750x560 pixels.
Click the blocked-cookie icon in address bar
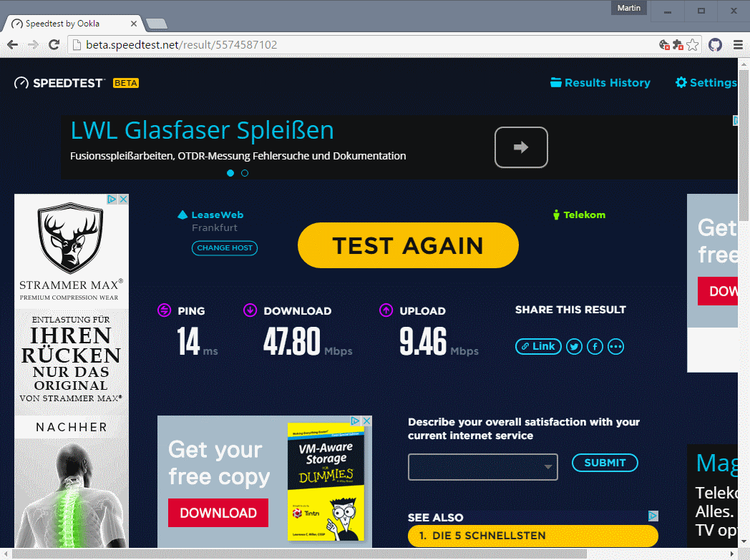click(x=664, y=45)
